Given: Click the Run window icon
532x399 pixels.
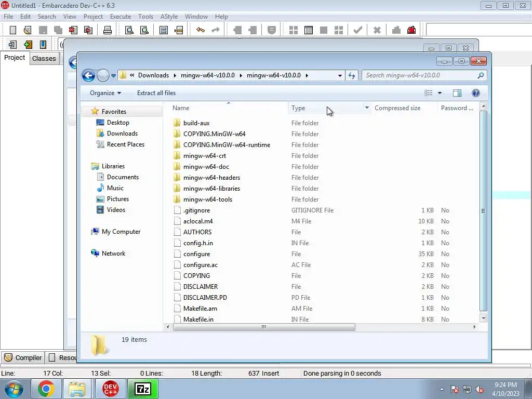Looking at the screenshot, I should pos(309,30).
